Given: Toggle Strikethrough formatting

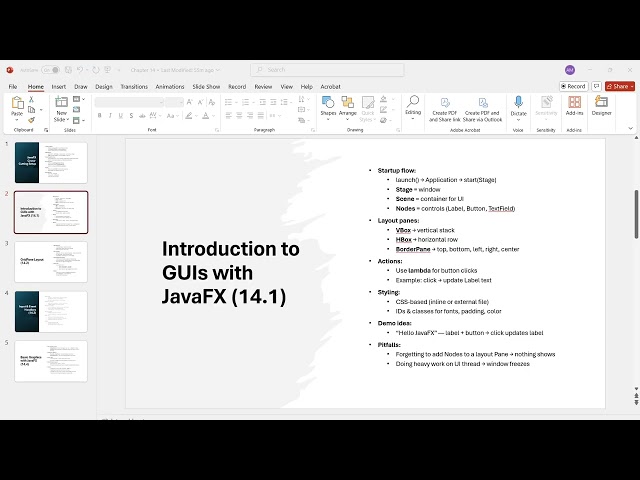Looking at the screenshot, I should 142,116.
